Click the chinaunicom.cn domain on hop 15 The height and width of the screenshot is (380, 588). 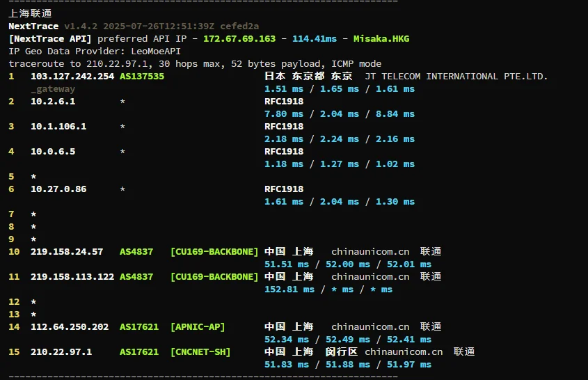click(404, 351)
